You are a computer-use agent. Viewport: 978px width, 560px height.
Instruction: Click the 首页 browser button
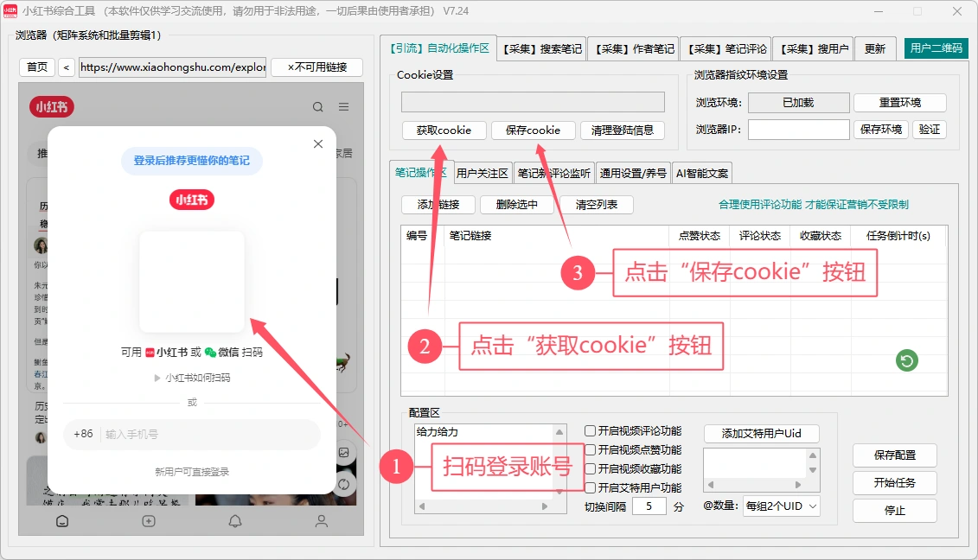pos(37,67)
